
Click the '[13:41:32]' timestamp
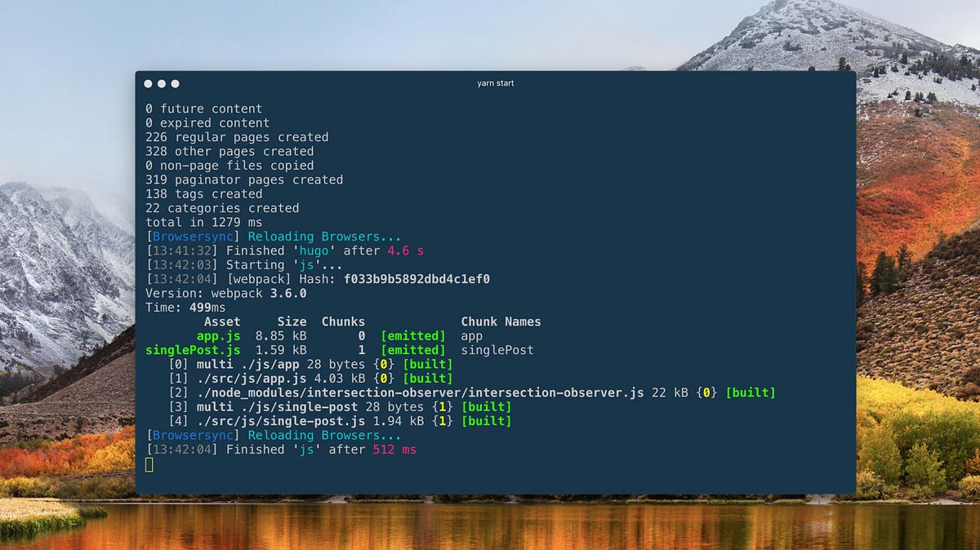(x=182, y=251)
